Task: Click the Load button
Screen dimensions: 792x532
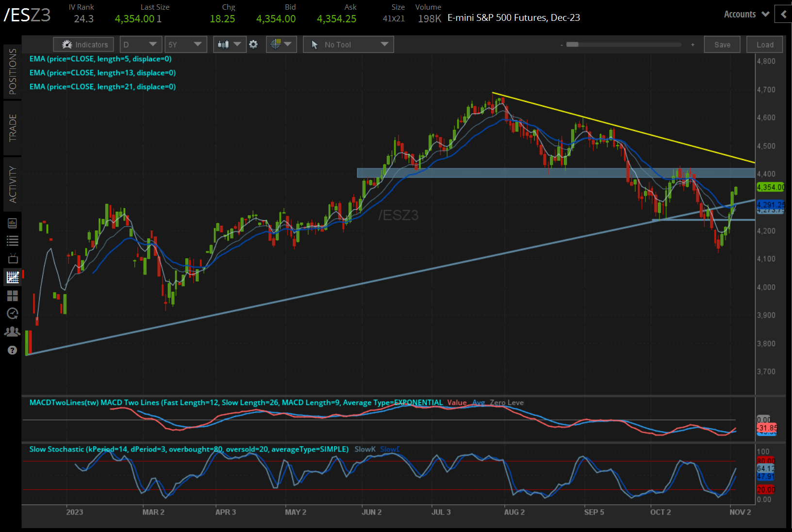Action: [x=764, y=44]
